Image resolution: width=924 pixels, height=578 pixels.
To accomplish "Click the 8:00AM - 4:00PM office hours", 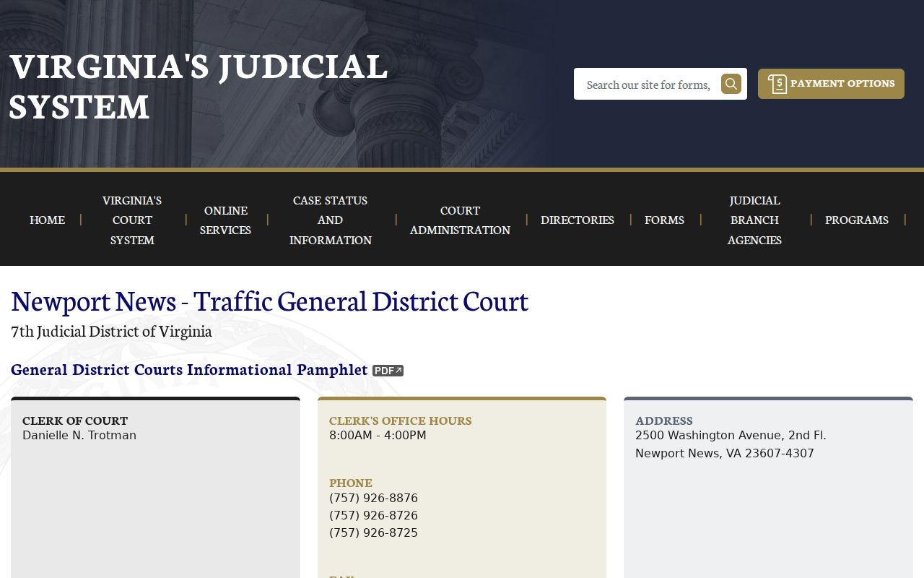I will click(378, 436).
